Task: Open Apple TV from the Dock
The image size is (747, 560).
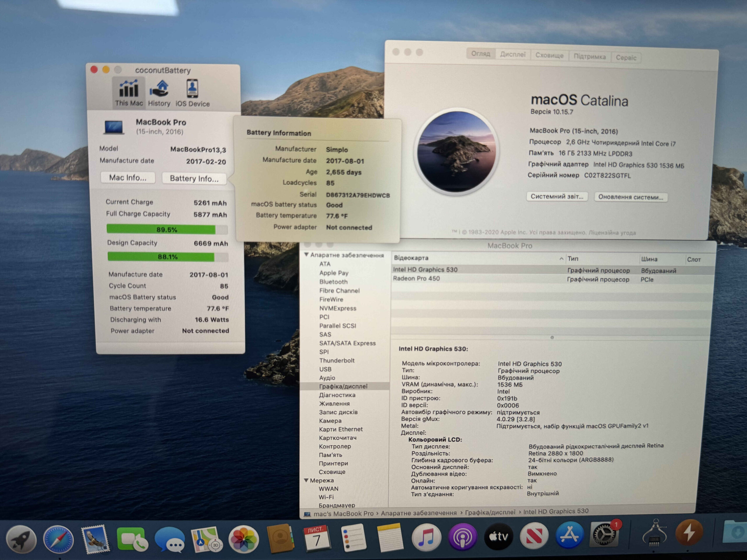Action: click(x=499, y=536)
